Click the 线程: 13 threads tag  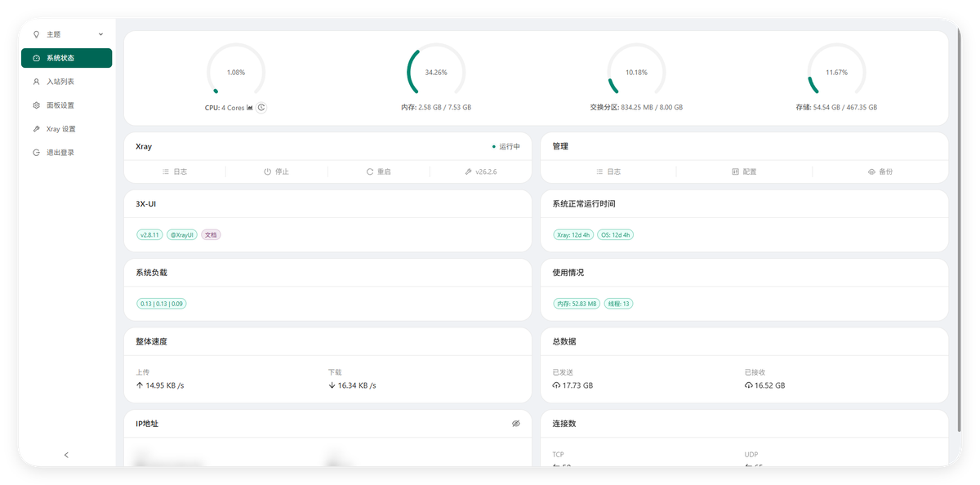click(x=619, y=304)
